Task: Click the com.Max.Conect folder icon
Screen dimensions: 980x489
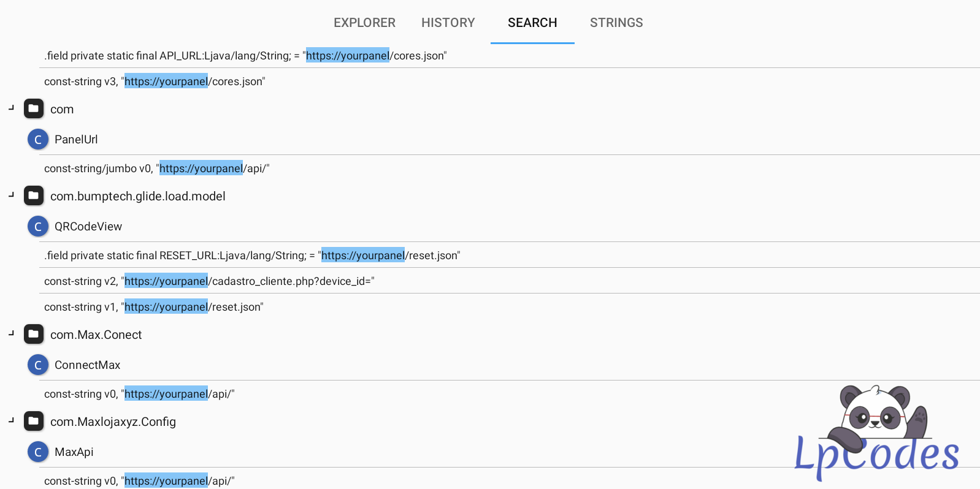Action: tap(34, 335)
